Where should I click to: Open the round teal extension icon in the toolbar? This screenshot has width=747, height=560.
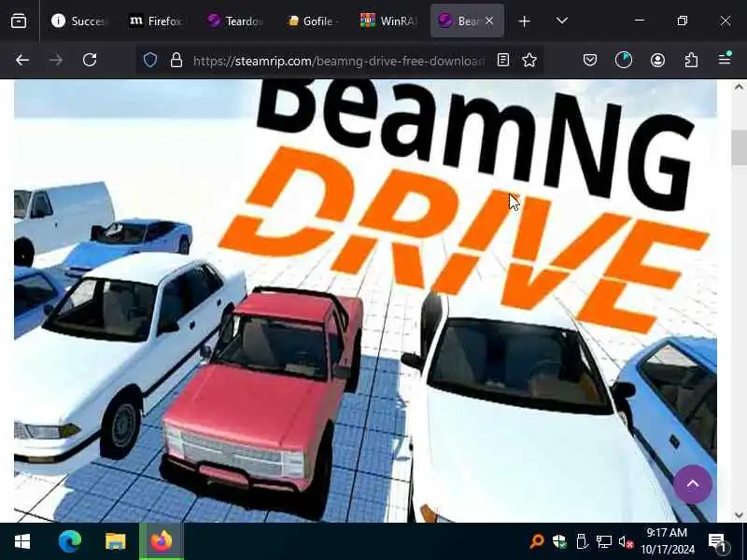624,60
